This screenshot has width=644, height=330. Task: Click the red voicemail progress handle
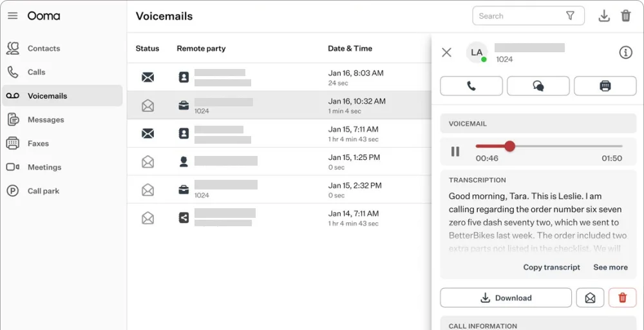click(509, 146)
